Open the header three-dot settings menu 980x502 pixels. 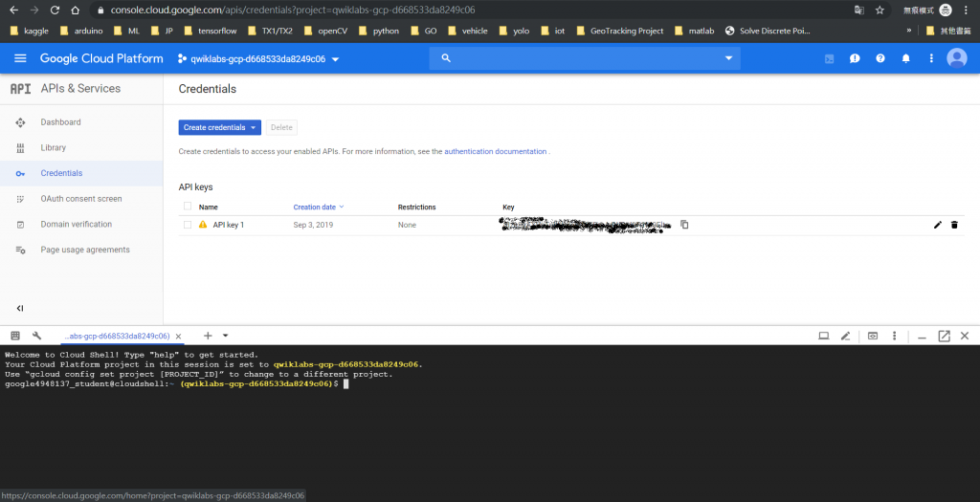(931, 58)
